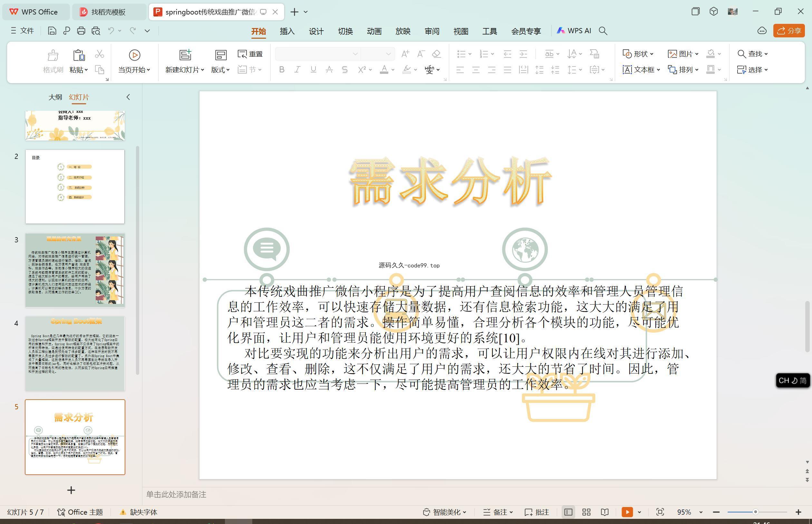
Task: Decrease font size with A- icon
Action: (x=421, y=54)
